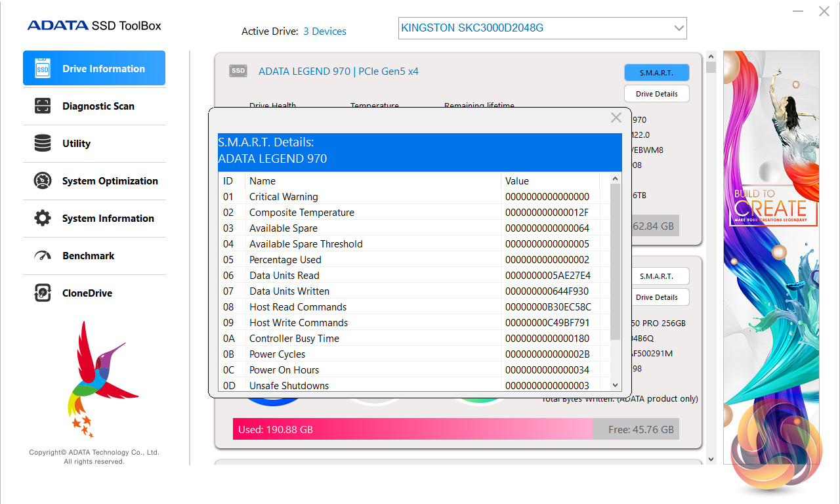This screenshot has height=504, width=840.
Task: Open the active drive dropdown list
Action: pos(679,28)
